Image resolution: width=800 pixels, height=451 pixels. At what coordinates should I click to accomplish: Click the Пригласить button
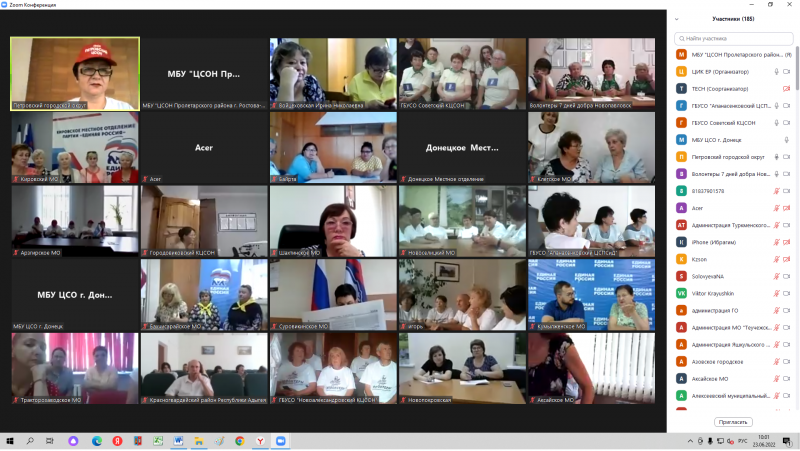tap(733, 422)
